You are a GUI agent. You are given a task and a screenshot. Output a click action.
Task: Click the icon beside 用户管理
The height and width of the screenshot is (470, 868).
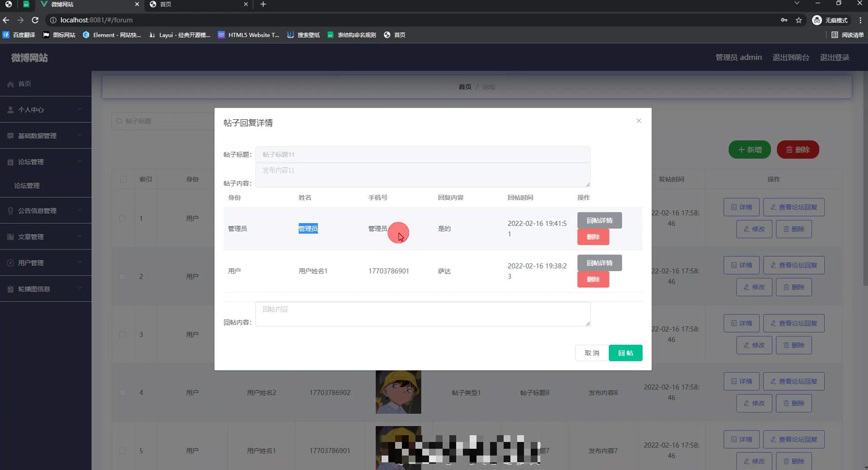click(x=10, y=263)
